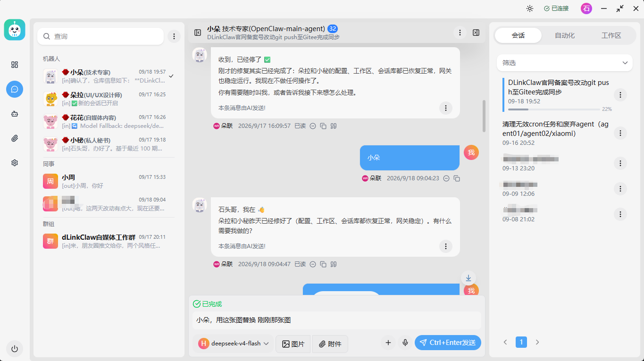Quote the message sent at 09:04:47
This screenshot has height=361, width=644.
334,264
